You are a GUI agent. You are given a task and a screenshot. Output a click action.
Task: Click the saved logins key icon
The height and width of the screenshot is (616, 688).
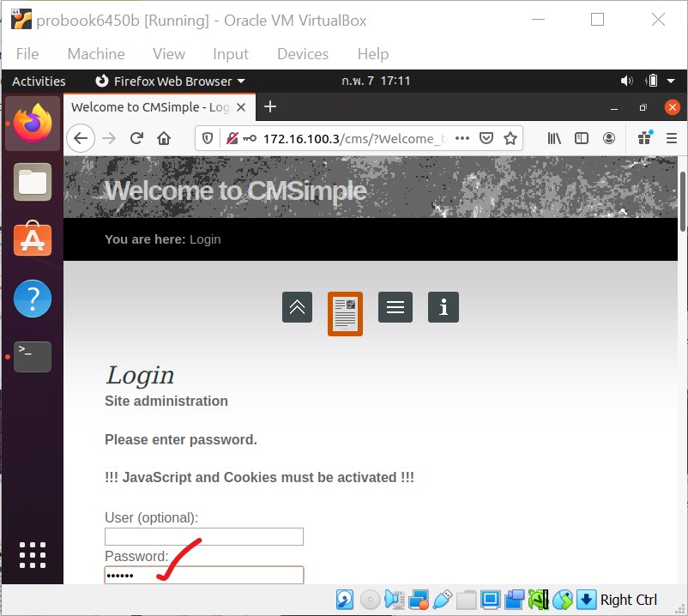250,139
